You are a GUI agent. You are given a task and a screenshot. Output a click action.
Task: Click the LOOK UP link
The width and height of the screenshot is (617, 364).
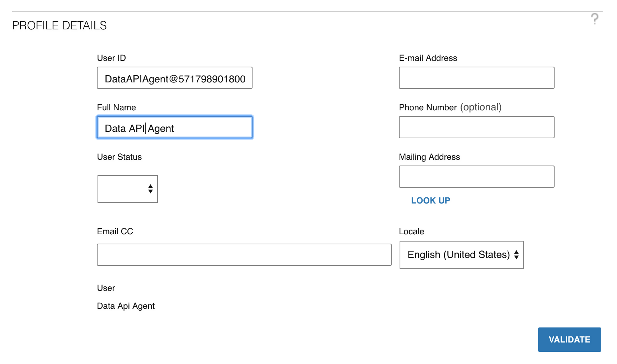tap(430, 200)
